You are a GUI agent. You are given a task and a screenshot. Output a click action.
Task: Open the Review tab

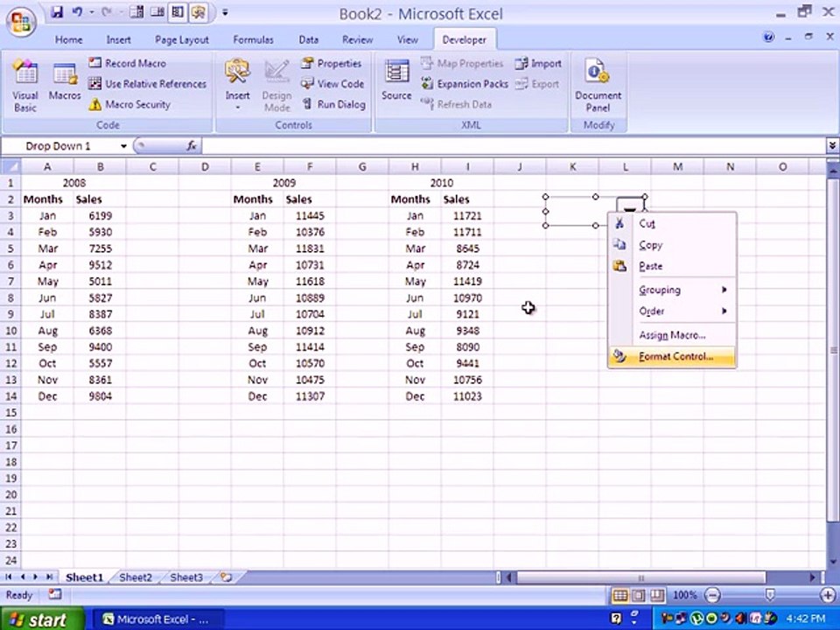pyautogui.click(x=357, y=39)
